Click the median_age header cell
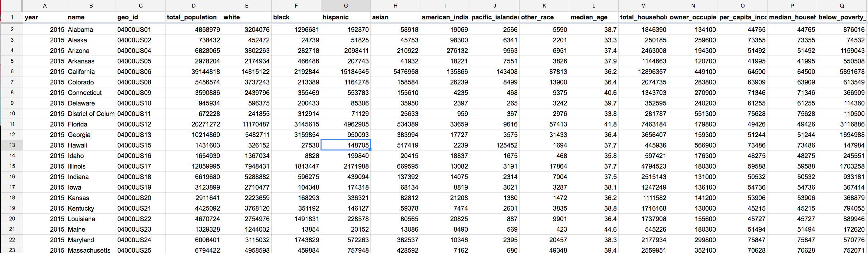 (594, 17)
